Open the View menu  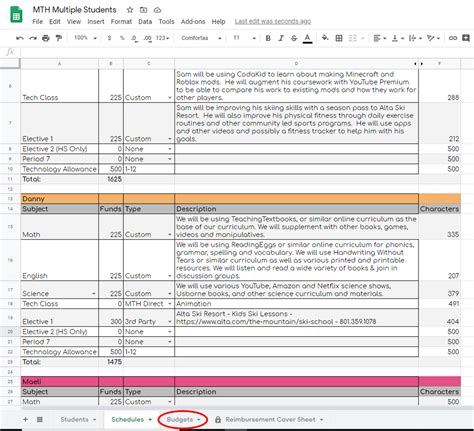point(74,22)
